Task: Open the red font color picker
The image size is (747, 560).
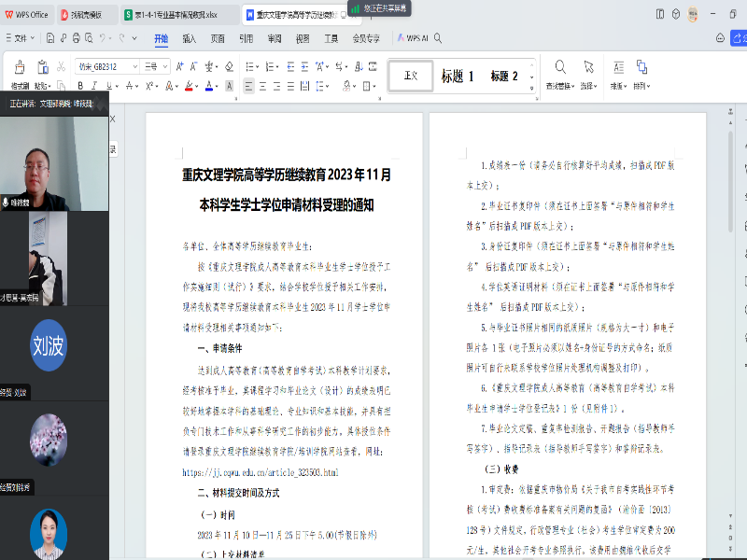Action: [x=190, y=86]
